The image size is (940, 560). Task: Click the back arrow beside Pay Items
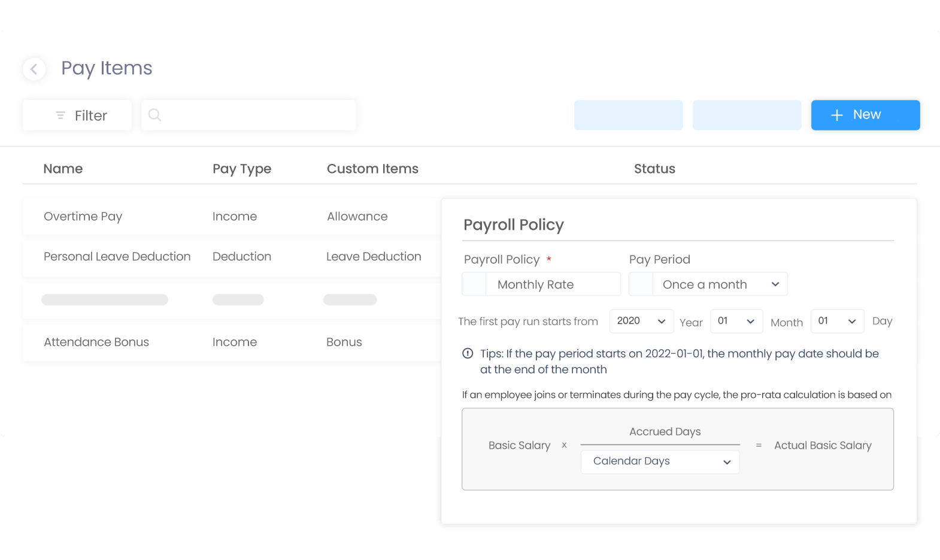click(34, 69)
